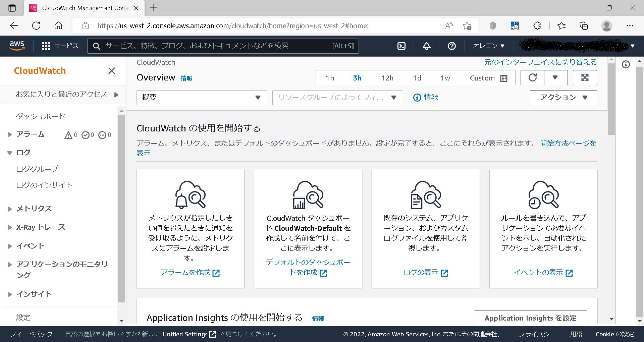Screen dimensions: 644x342
Task: Open ロググループ in the sidebar
Action: coord(37,169)
